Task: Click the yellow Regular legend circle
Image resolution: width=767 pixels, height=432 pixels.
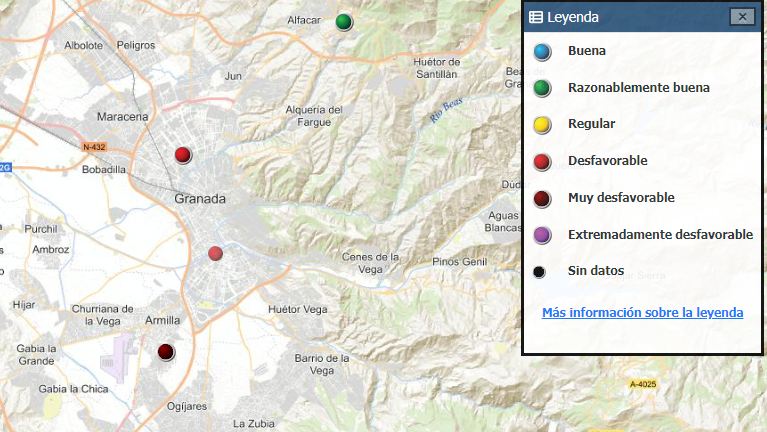Action: point(541,125)
